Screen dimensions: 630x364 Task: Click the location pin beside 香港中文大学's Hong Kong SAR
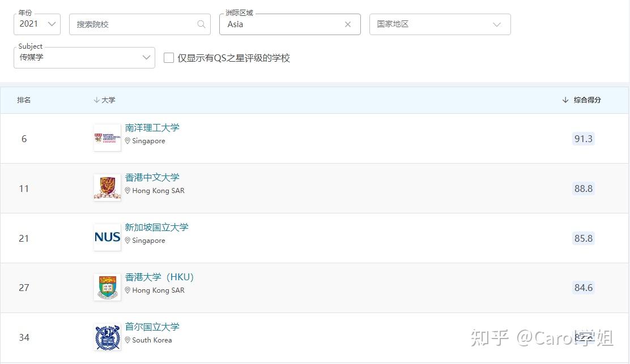pos(127,191)
